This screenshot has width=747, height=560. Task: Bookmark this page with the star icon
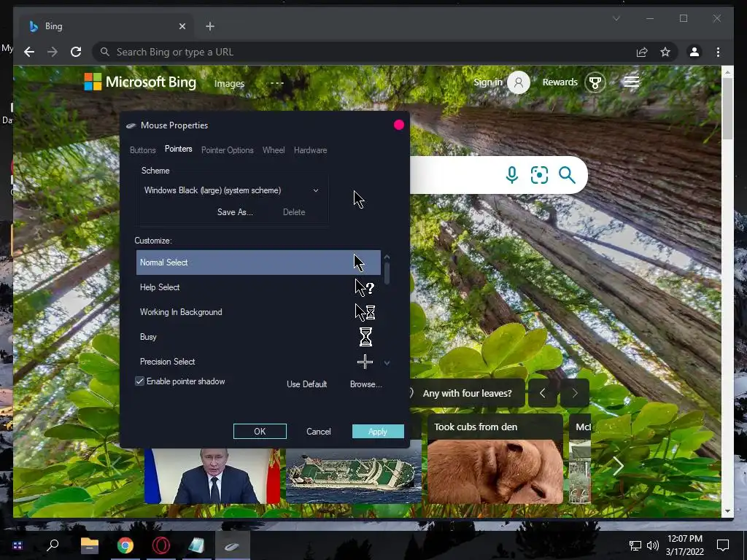tap(665, 52)
